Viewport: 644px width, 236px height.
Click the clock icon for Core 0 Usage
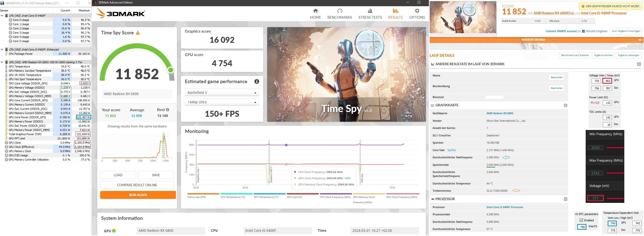click(10, 20)
